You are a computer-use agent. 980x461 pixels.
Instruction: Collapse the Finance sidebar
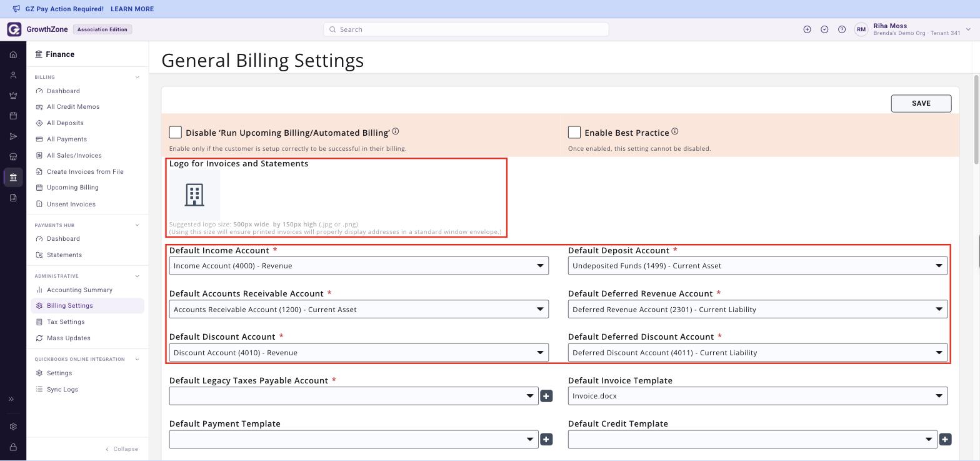point(122,449)
